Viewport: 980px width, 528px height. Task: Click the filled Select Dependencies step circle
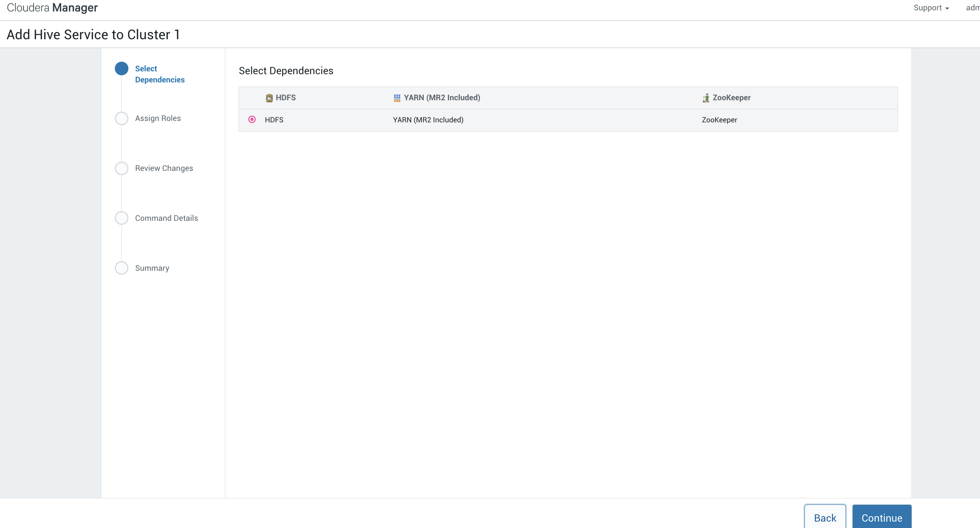tap(122, 68)
